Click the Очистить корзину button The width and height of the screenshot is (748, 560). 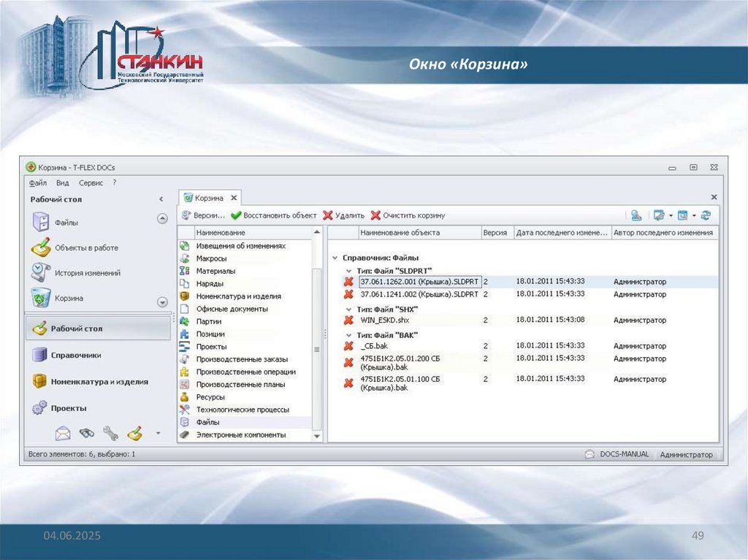[x=408, y=215]
